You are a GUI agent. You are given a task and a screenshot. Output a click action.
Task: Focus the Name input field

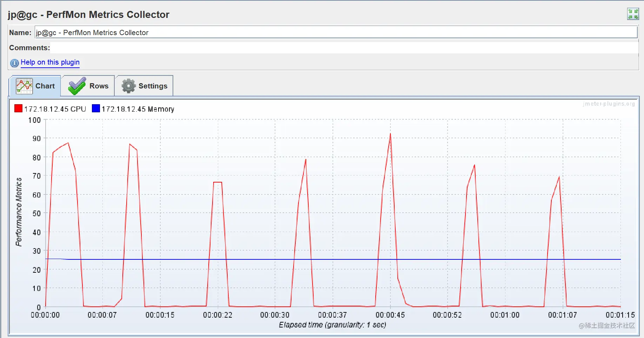pos(336,32)
